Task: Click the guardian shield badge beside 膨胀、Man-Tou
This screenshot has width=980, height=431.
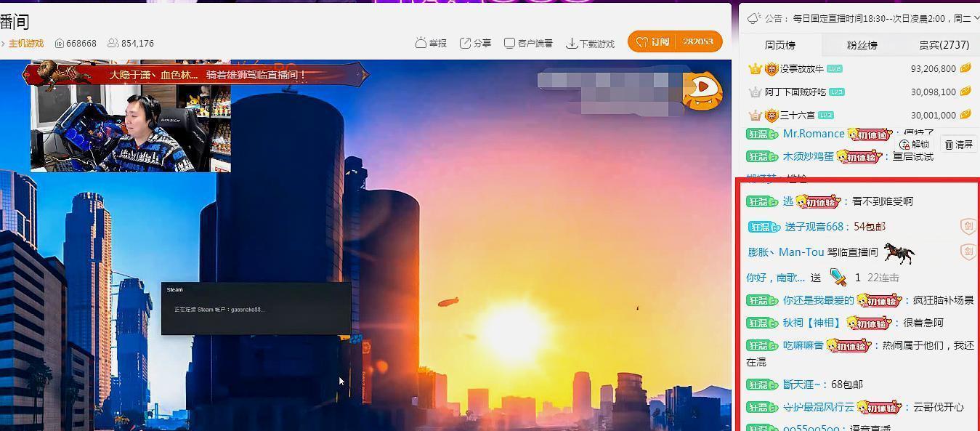Action: (x=968, y=252)
